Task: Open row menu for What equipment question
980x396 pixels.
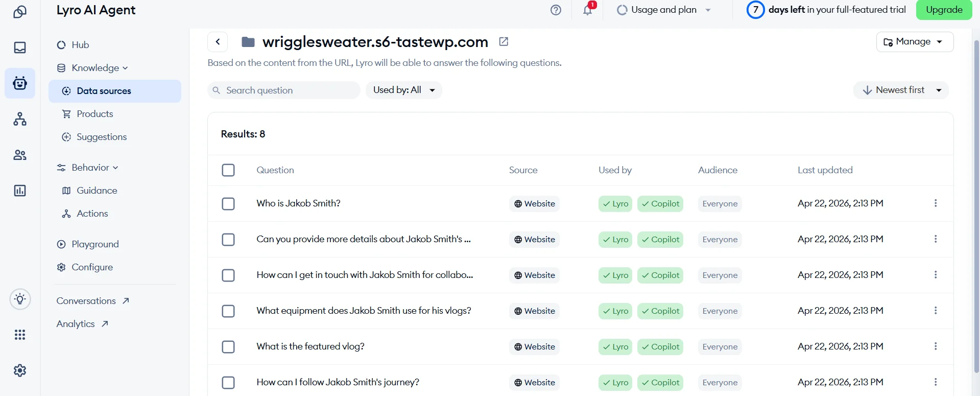Action: pos(936,311)
